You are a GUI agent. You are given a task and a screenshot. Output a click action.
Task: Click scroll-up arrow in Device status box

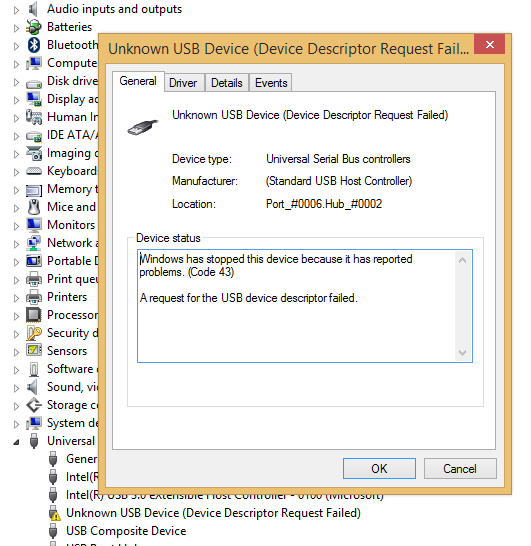tap(462, 260)
